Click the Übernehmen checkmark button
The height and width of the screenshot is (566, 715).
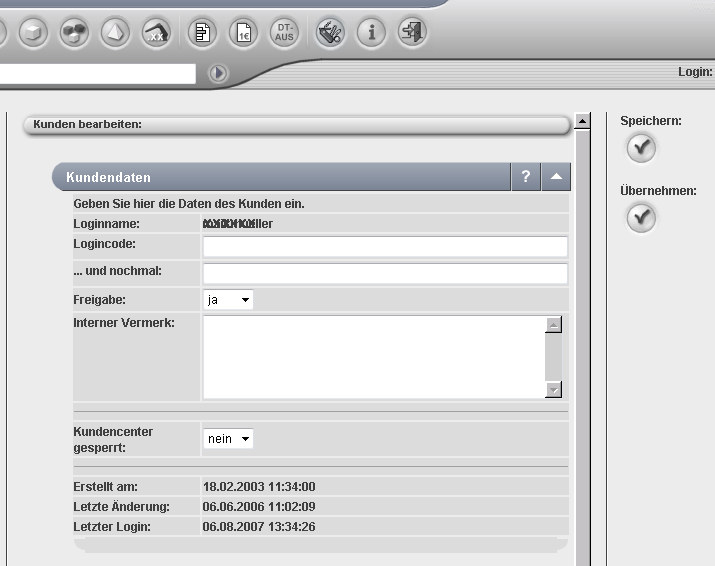(641, 219)
